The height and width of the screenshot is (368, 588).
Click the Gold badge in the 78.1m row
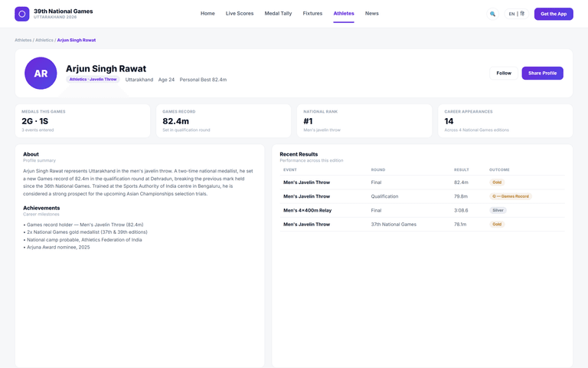click(497, 225)
